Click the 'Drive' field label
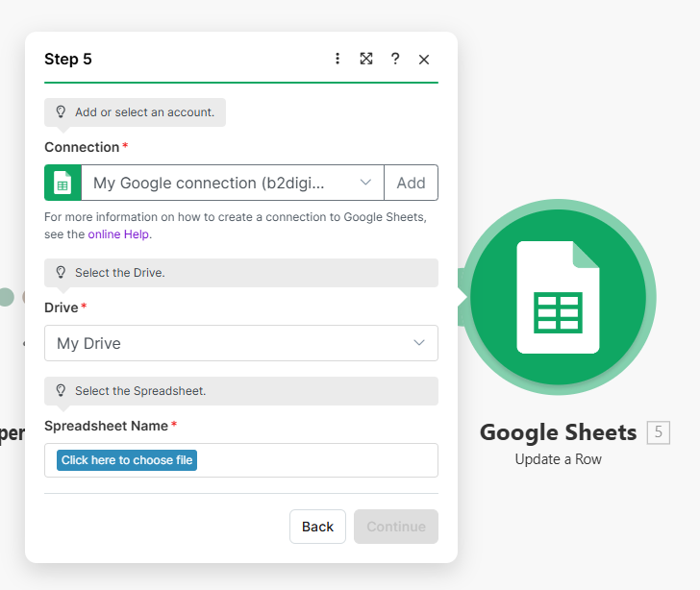Image resolution: width=700 pixels, height=590 pixels. click(x=62, y=307)
